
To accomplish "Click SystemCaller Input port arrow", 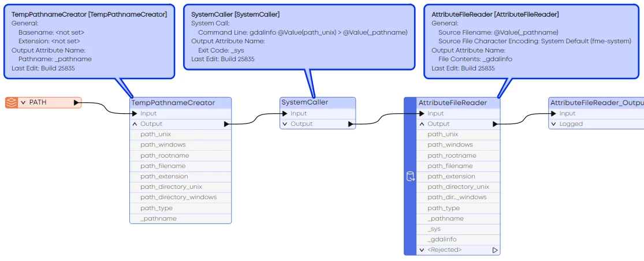I will coord(285,113).
